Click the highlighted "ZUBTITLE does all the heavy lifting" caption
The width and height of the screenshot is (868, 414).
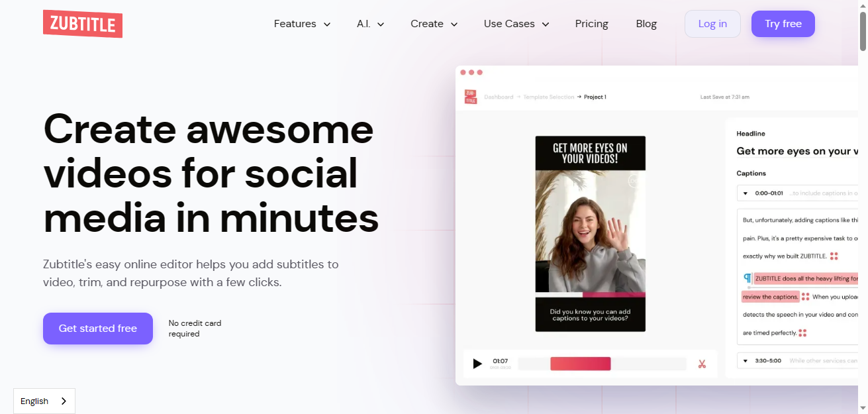click(806, 278)
